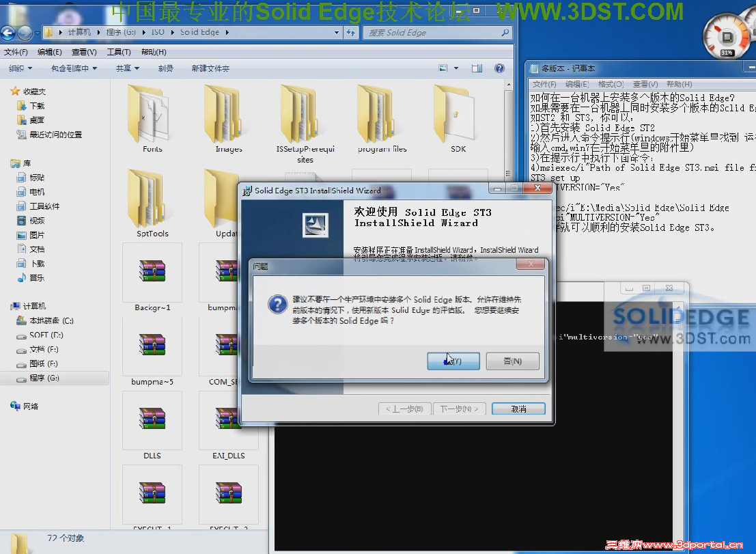Open the 文件(F) menu in Notepad

click(544, 85)
